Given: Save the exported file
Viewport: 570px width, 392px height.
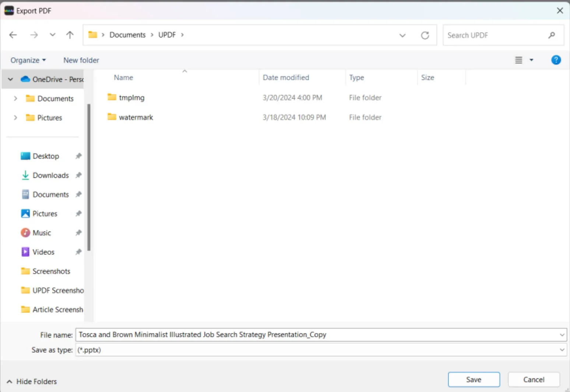Looking at the screenshot, I should tap(474, 379).
